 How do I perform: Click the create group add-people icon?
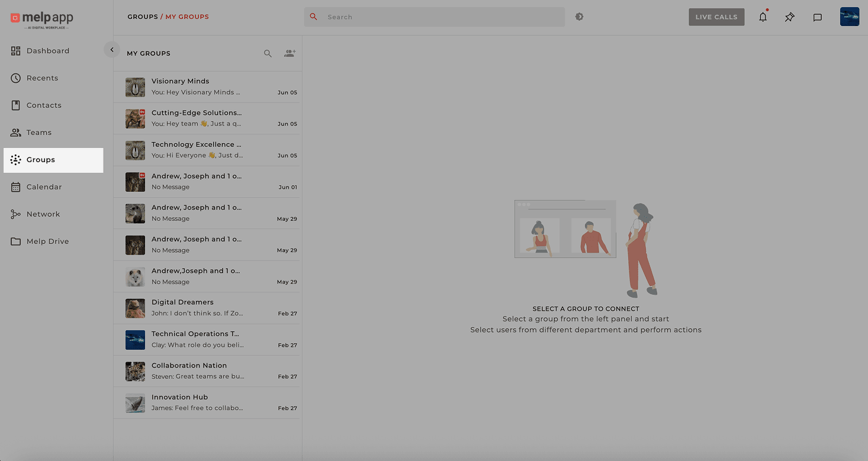coord(290,53)
